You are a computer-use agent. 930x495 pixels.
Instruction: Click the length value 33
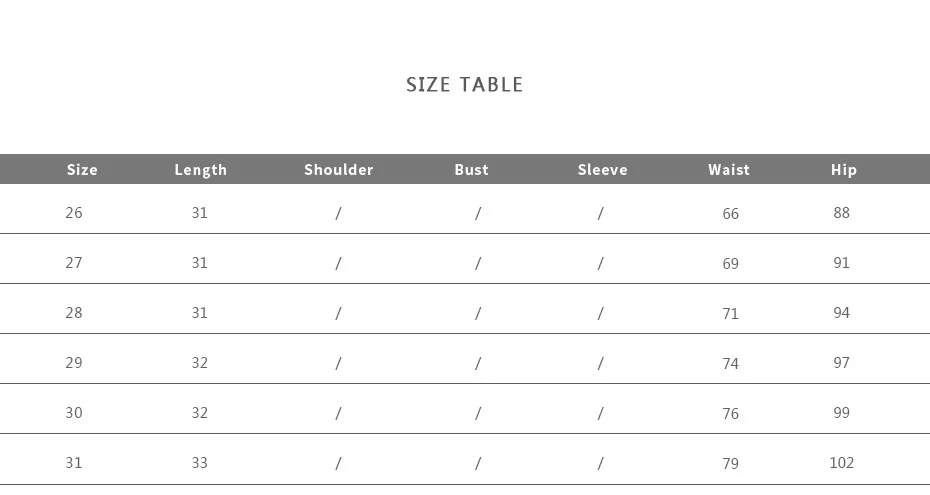[x=200, y=463]
